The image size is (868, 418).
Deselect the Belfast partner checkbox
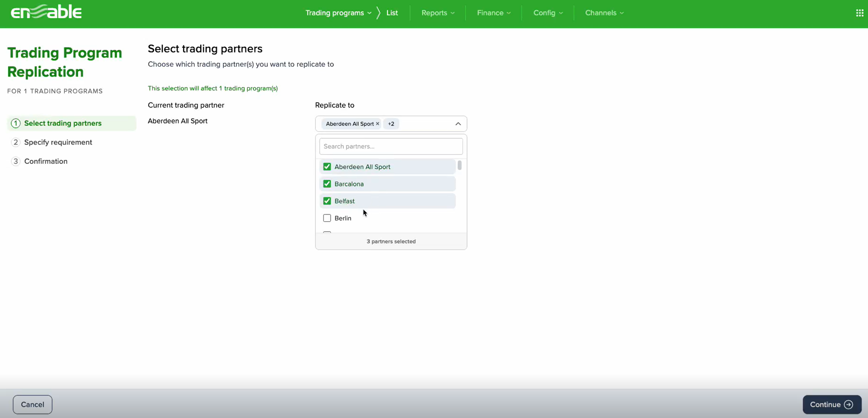click(x=327, y=201)
